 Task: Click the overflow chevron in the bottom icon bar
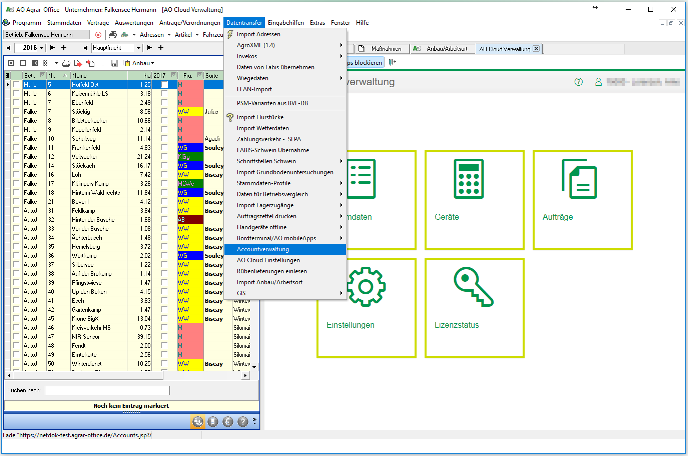(x=255, y=421)
